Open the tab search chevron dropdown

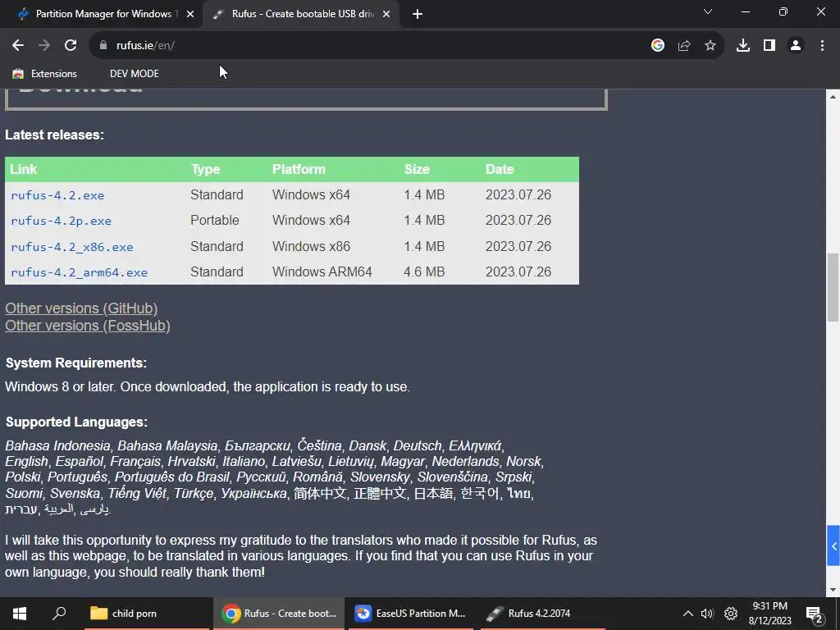click(x=708, y=11)
